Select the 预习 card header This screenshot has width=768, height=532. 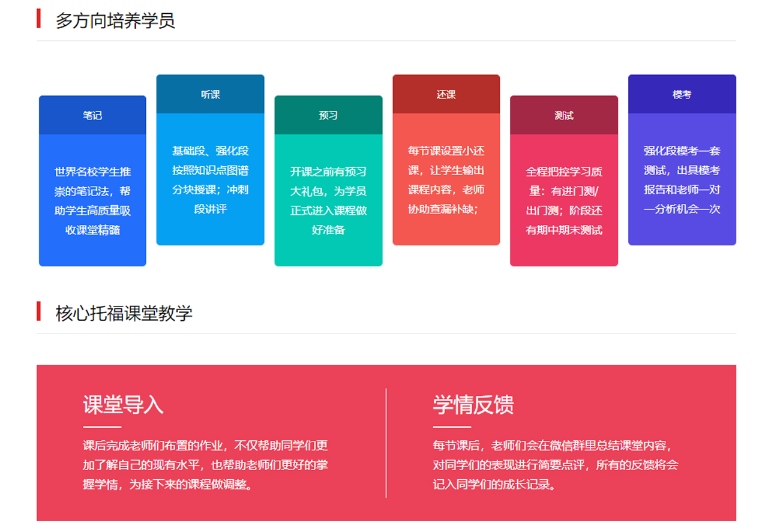328,115
